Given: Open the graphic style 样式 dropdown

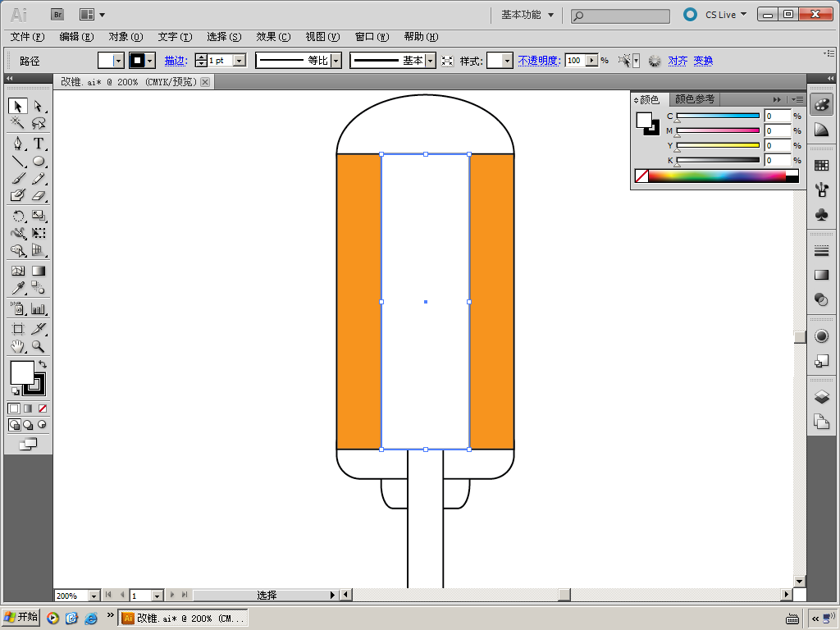Looking at the screenshot, I should 508,61.
